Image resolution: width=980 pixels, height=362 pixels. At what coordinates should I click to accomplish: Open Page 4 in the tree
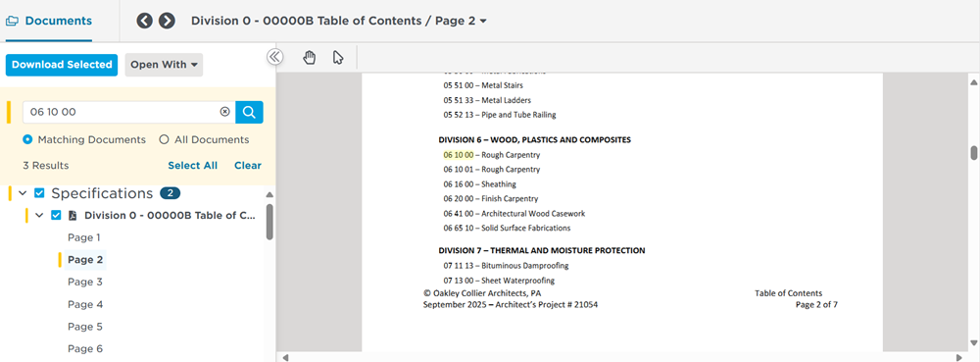85,304
